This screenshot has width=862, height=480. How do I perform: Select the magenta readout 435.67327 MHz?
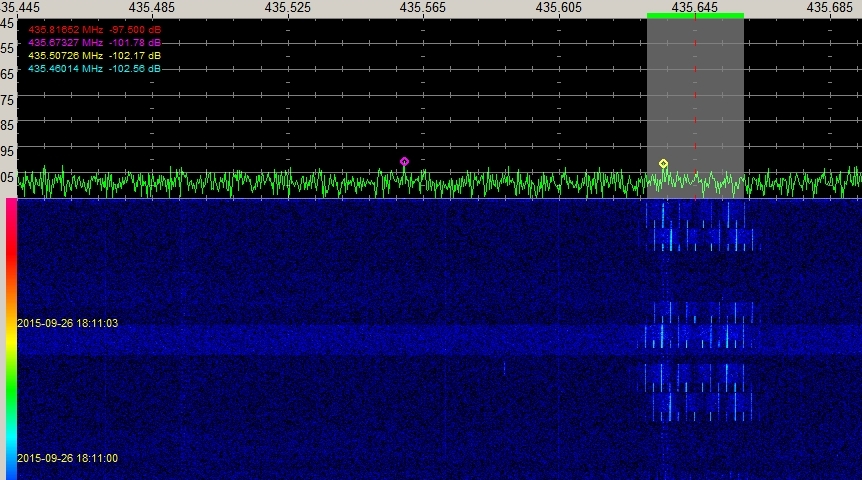[94, 43]
